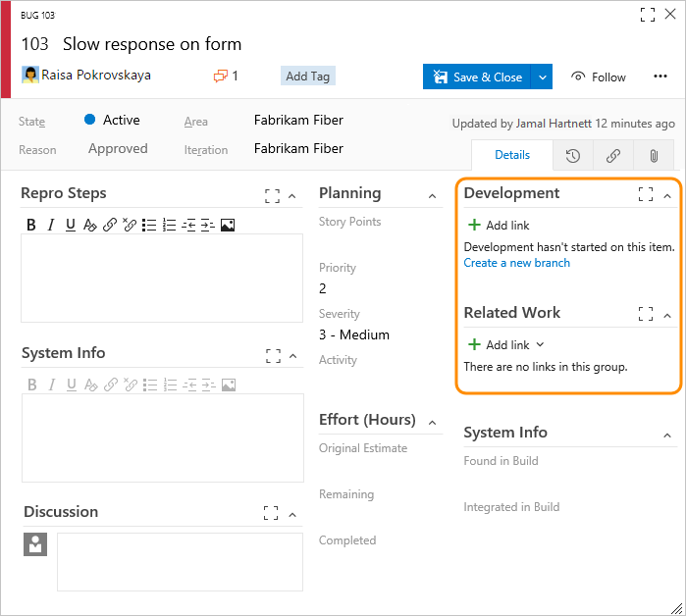The height and width of the screenshot is (616, 686).
Task: Maximize the Development section
Action: (645, 195)
